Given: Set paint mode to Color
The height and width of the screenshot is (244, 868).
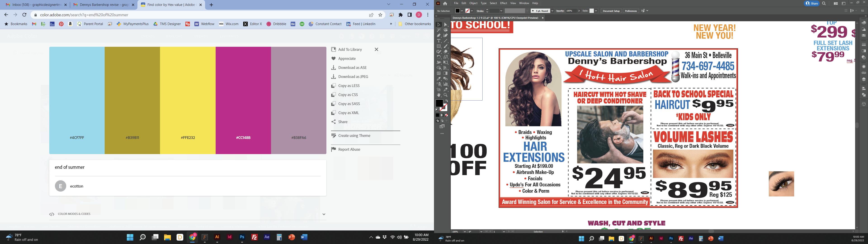Looking at the screenshot, I should coord(438,115).
